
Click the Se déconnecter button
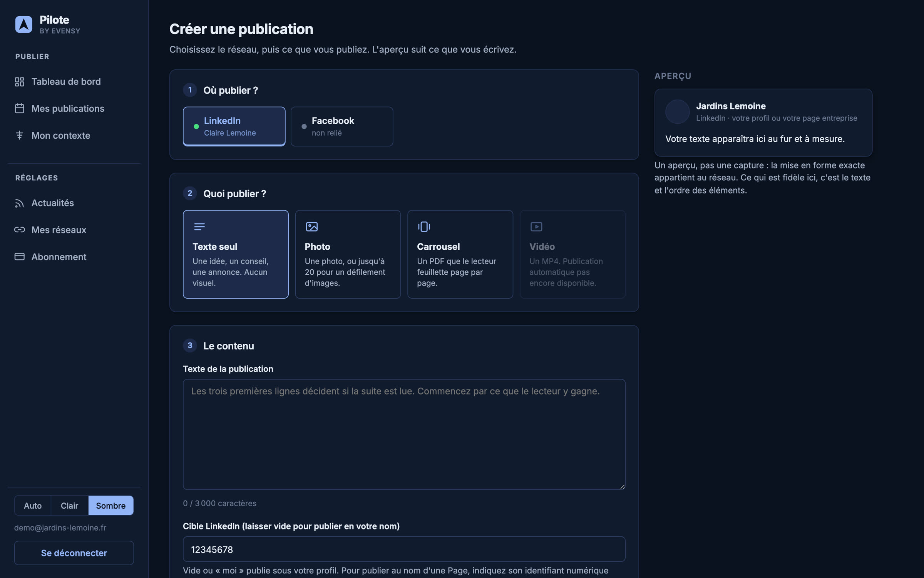click(x=74, y=553)
